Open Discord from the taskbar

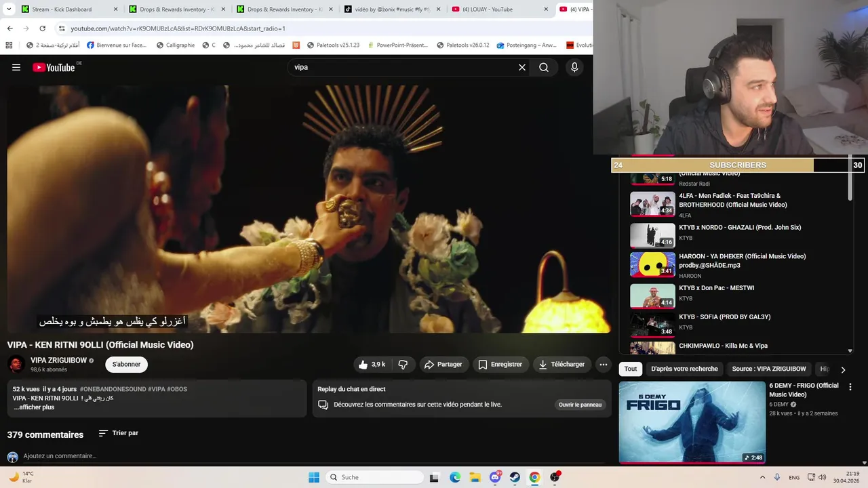coord(495,477)
